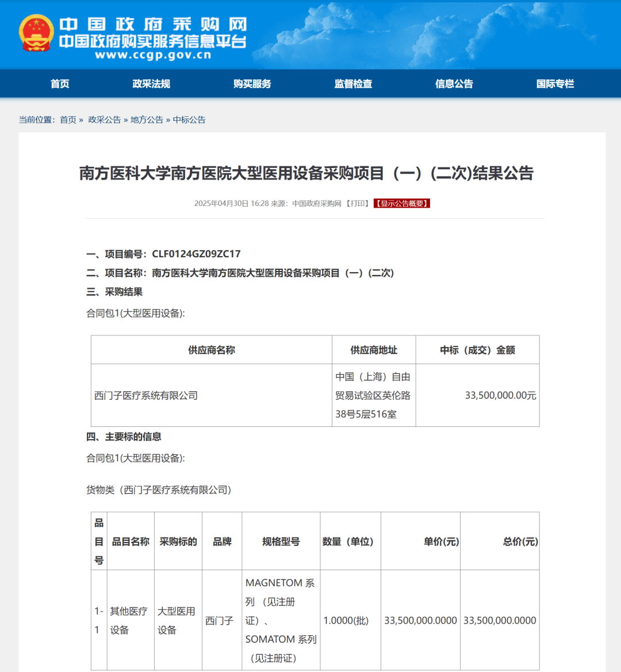Click the 四、主要标的信息 heading
This screenshot has height=672, width=621.
[124, 437]
